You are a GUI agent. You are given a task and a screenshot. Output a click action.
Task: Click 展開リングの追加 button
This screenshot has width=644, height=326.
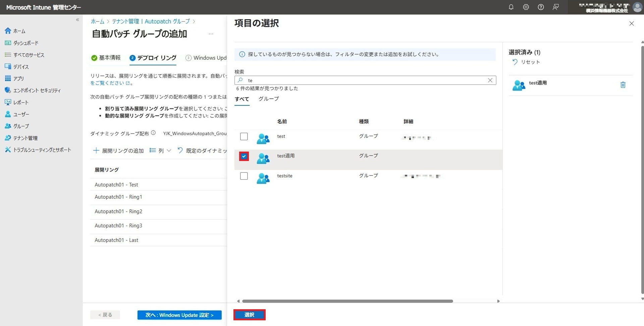pos(118,151)
